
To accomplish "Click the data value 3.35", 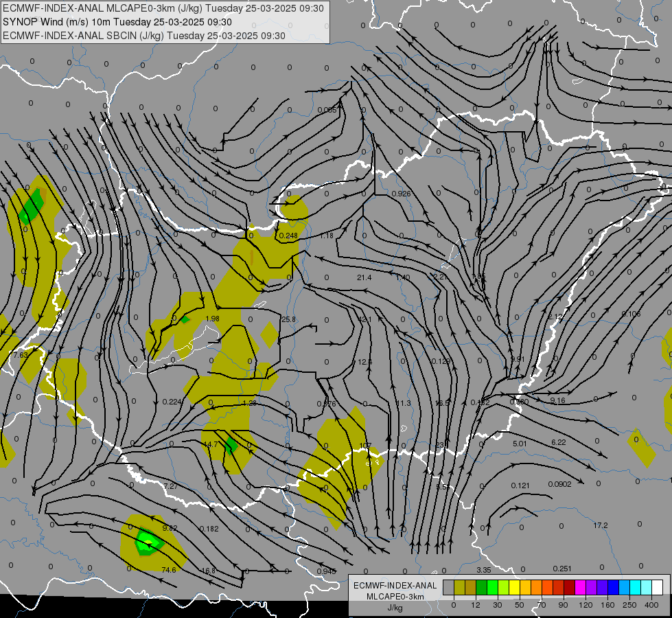I will [484, 570].
